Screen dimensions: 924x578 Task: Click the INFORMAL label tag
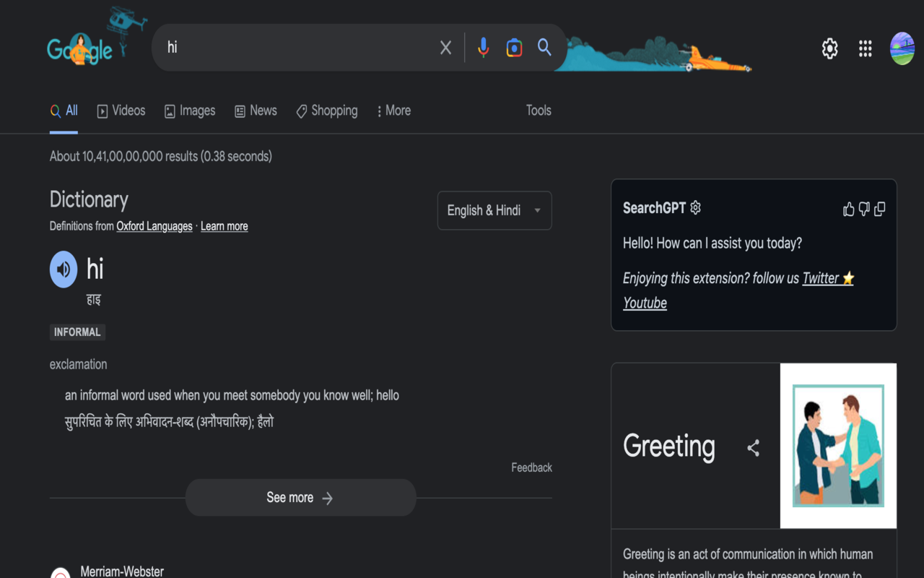pyautogui.click(x=77, y=332)
